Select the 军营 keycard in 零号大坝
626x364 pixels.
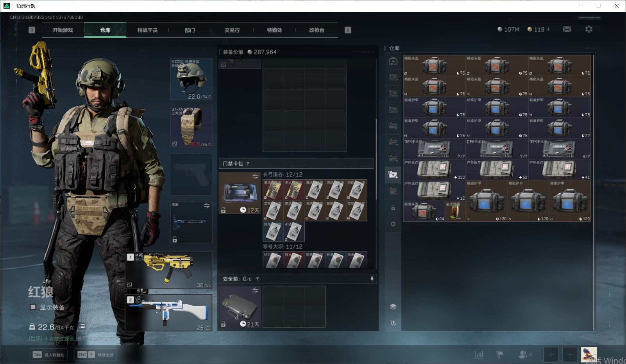coord(315,260)
